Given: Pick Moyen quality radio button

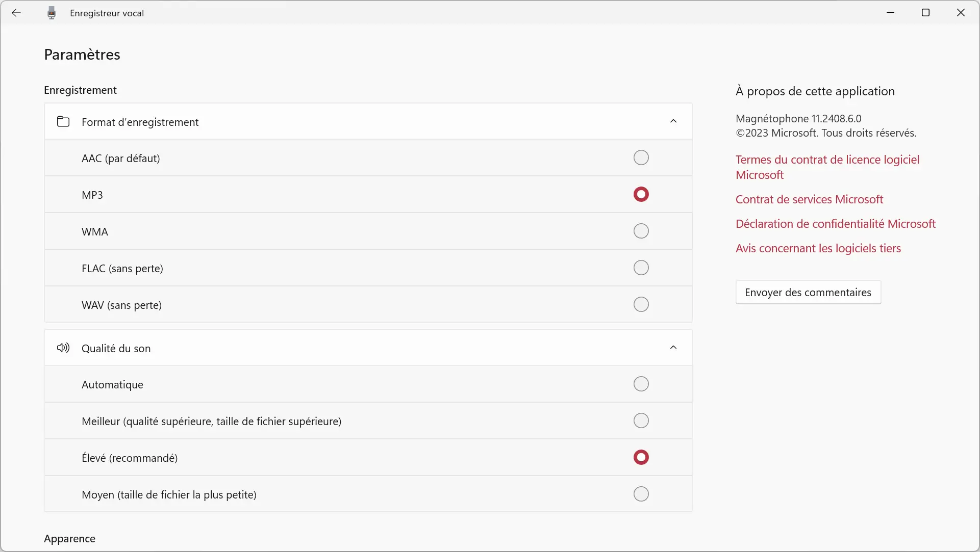Looking at the screenshot, I should (641, 494).
